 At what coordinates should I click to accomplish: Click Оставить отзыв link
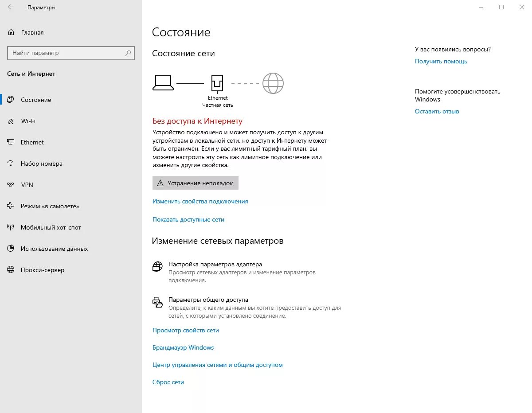[437, 111]
